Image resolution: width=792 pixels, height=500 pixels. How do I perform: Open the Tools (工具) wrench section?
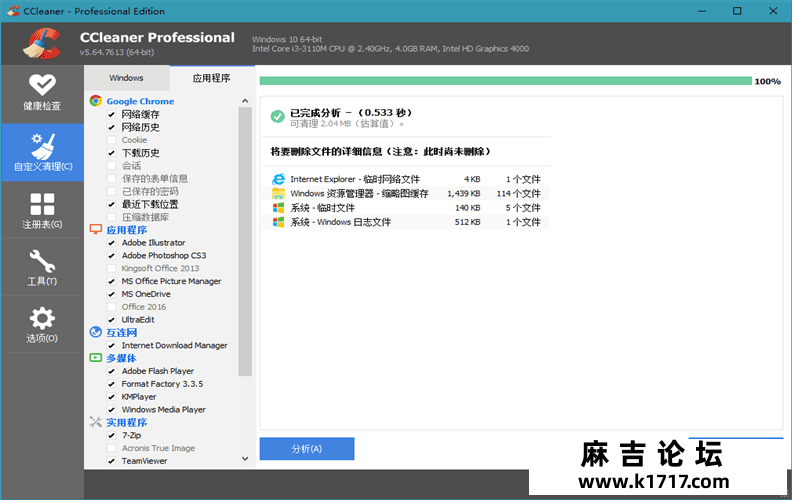coord(42,268)
